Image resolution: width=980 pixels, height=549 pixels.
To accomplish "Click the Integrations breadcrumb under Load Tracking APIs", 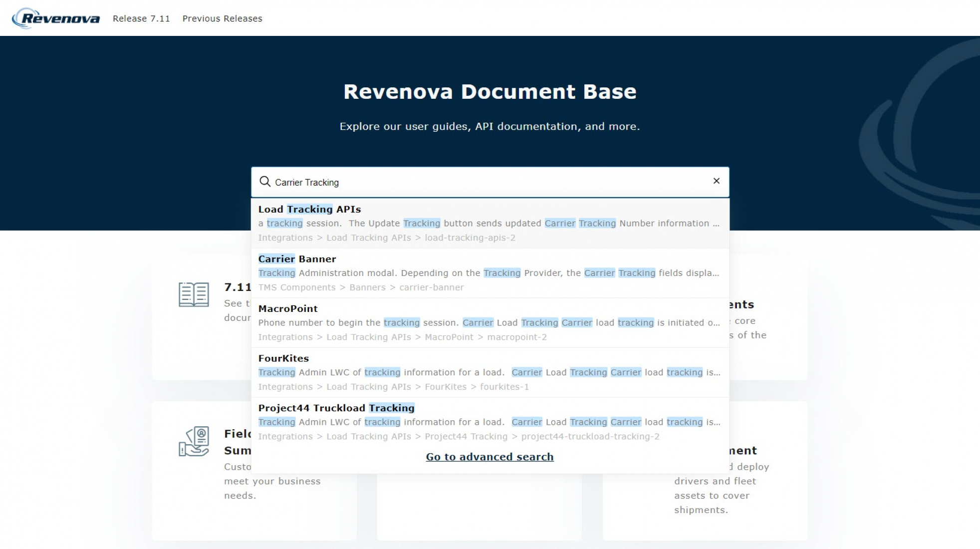I will 285,238.
